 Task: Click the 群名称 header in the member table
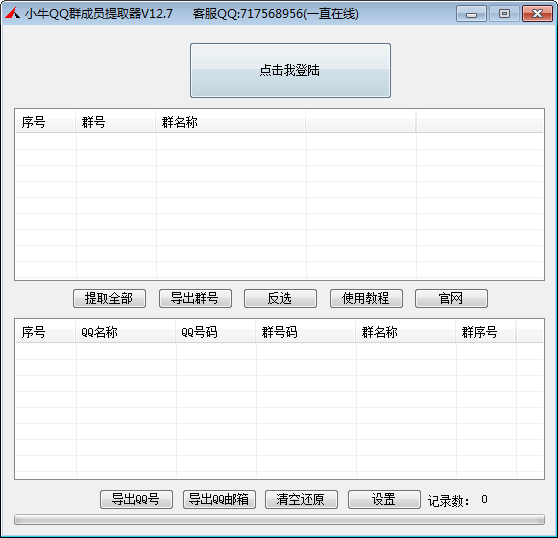click(406, 332)
